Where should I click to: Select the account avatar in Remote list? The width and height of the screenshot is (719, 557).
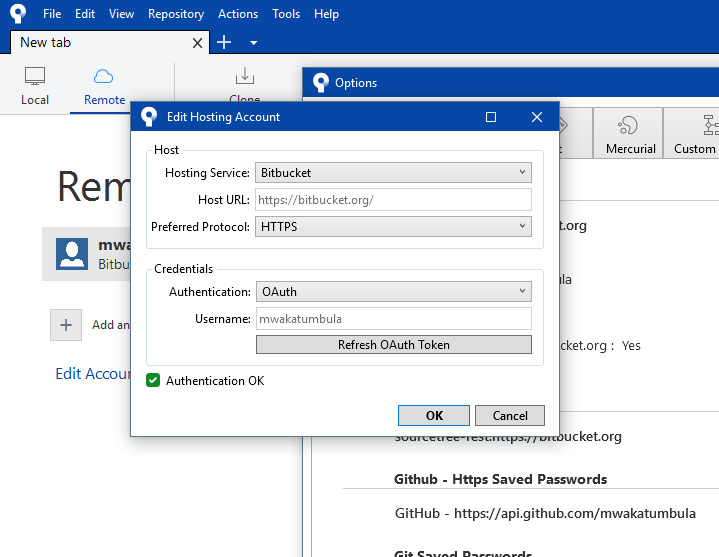72,254
